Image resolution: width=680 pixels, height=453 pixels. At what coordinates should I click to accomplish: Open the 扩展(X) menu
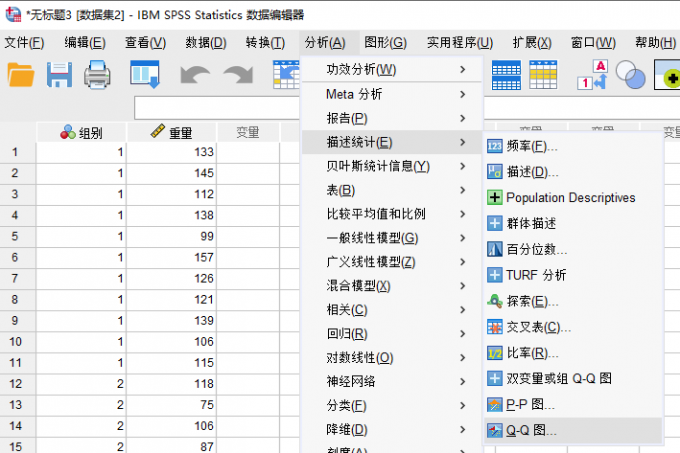(532, 42)
